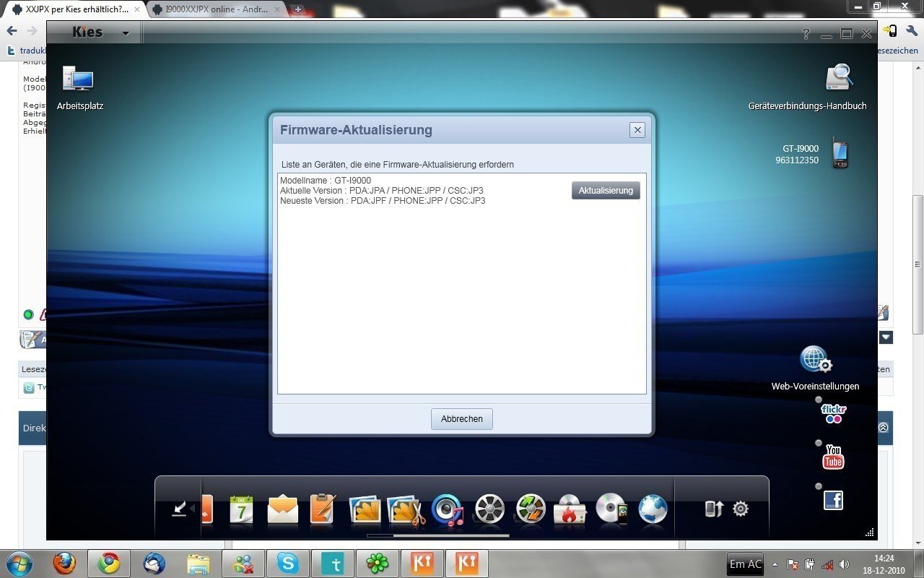Open the Arbeitsplatz icon in Kies
The height and width of the screenshot is (578, 924).
78,78
